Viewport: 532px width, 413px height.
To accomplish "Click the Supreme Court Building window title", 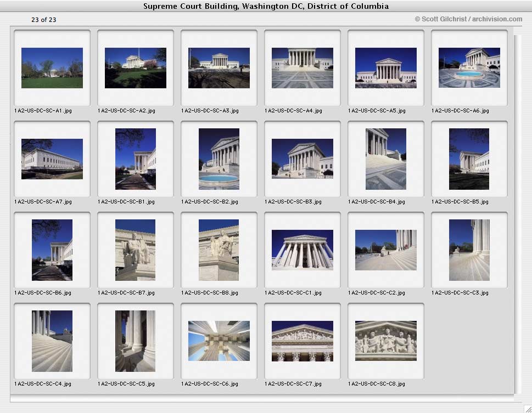I will tap(266, 6).
